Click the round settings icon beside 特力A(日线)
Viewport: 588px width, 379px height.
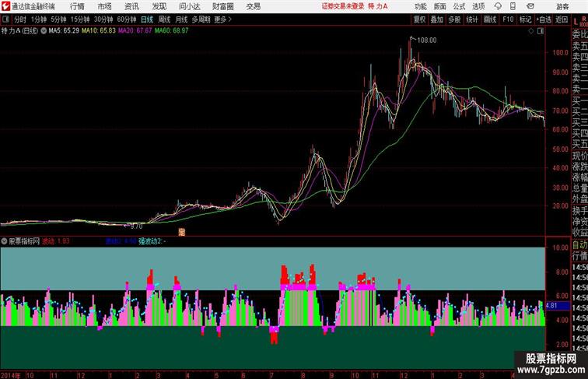(44, 31)
